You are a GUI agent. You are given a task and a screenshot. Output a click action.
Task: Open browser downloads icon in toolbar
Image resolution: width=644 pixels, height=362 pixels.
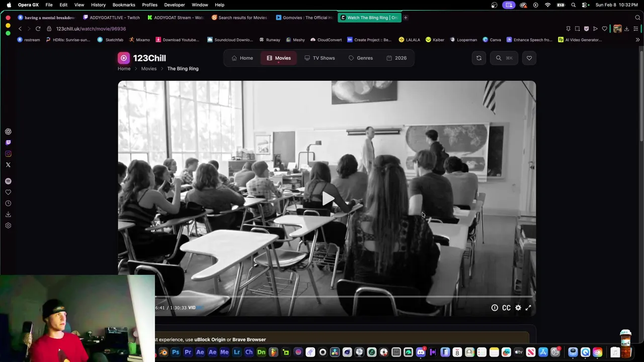pos(626,29)
